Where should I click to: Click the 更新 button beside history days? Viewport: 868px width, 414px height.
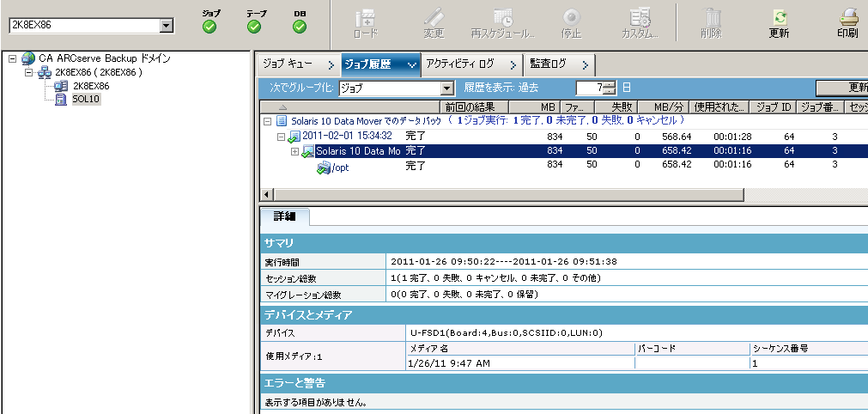coord(846,88)
